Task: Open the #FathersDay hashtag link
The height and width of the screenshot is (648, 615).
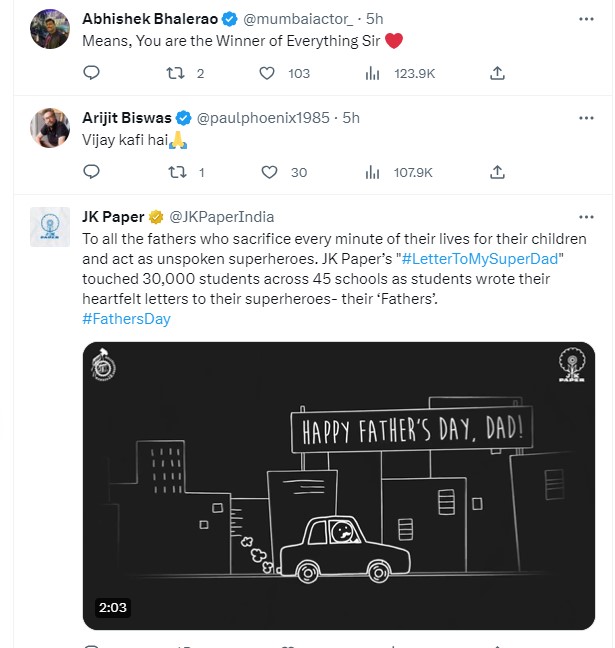Action: [x=126, y=319]
